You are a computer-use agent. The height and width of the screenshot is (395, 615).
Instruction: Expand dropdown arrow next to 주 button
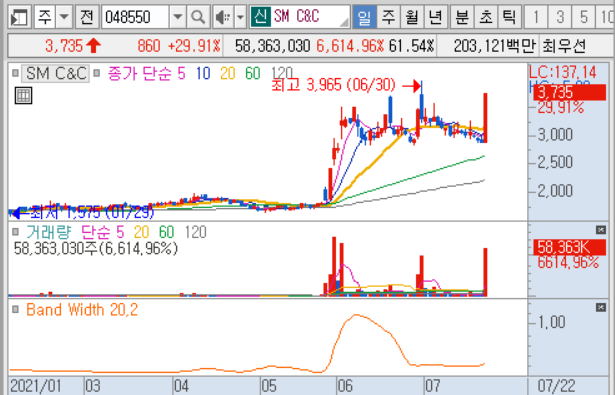point(64,17)
